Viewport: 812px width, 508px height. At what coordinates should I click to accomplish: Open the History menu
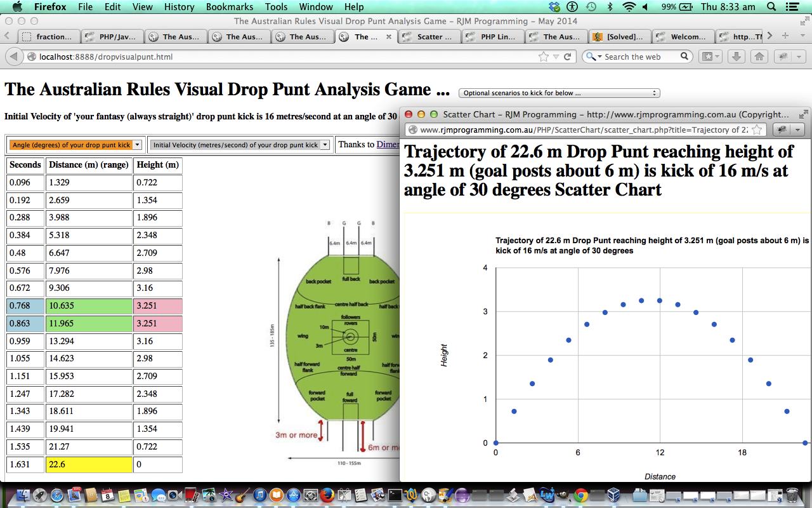179,7
